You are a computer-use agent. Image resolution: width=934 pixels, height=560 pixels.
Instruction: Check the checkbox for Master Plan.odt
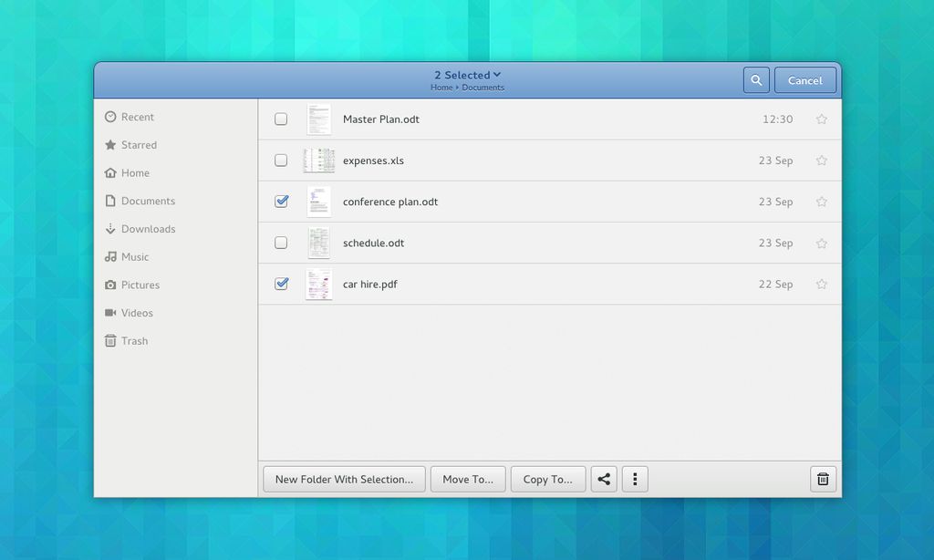click(x=281, y=119)
